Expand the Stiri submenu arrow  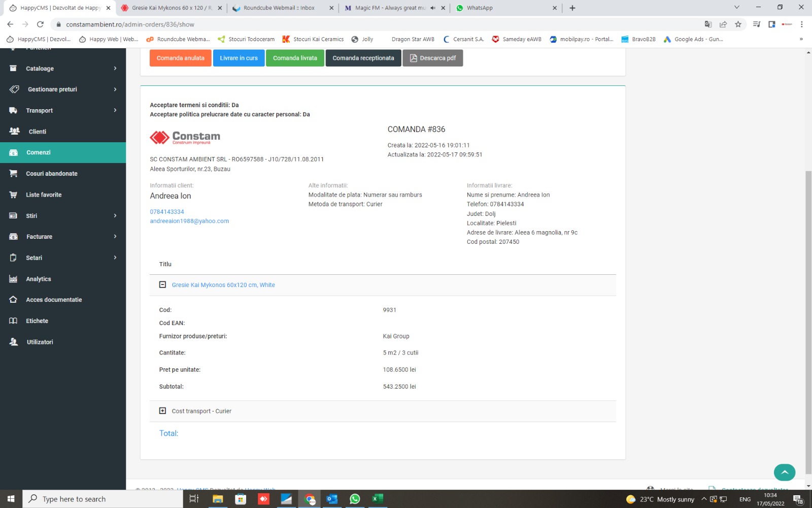click(115, 215)
